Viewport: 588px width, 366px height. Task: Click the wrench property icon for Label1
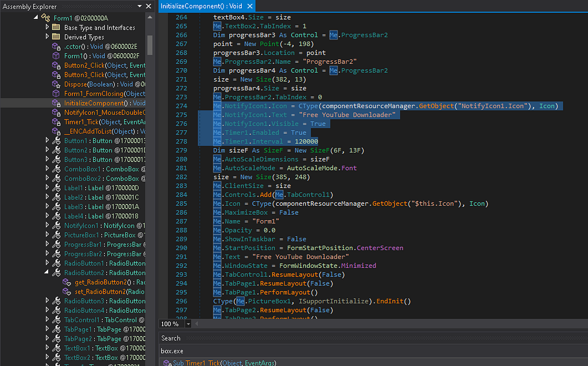(x=56, y=188)
